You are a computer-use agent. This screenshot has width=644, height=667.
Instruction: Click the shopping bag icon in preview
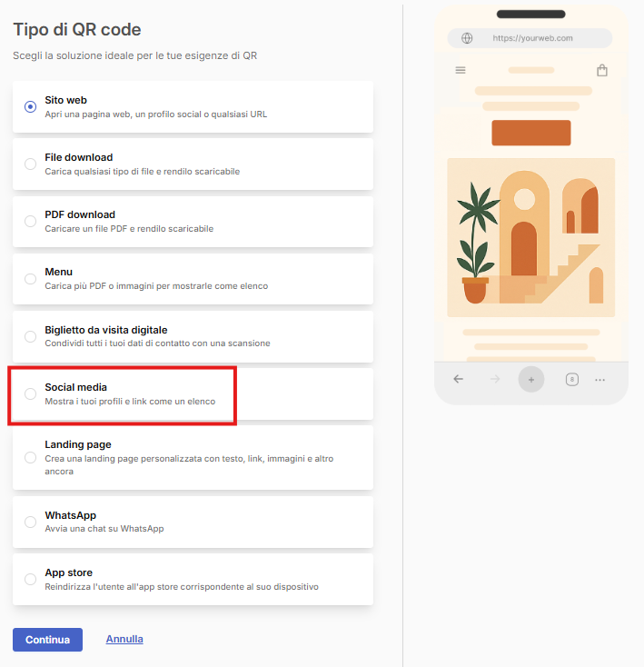coord(602,70)
